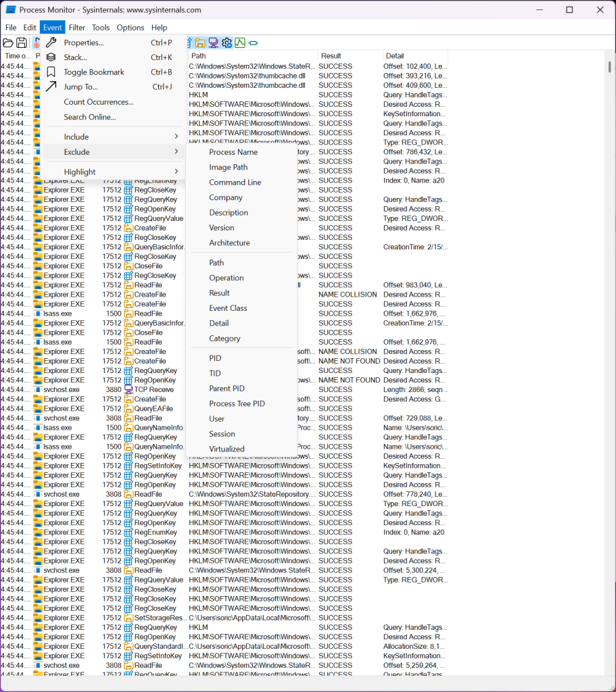
Task: Open the Tools menu
Action: (x=101, y=27)
